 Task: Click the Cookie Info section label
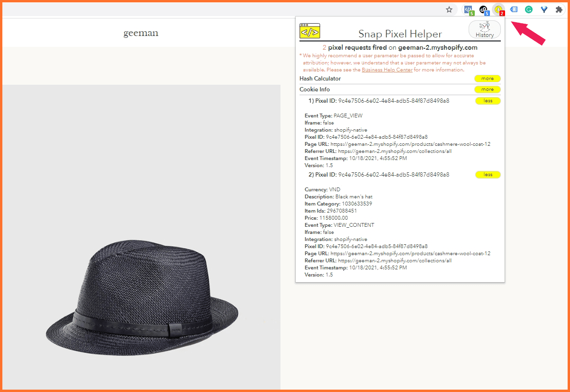[315, 89]
